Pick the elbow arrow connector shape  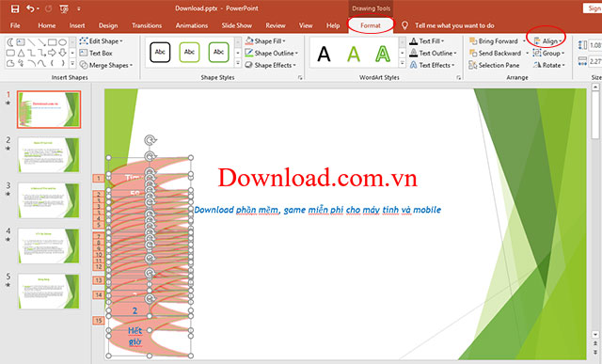tap(41, 53)
